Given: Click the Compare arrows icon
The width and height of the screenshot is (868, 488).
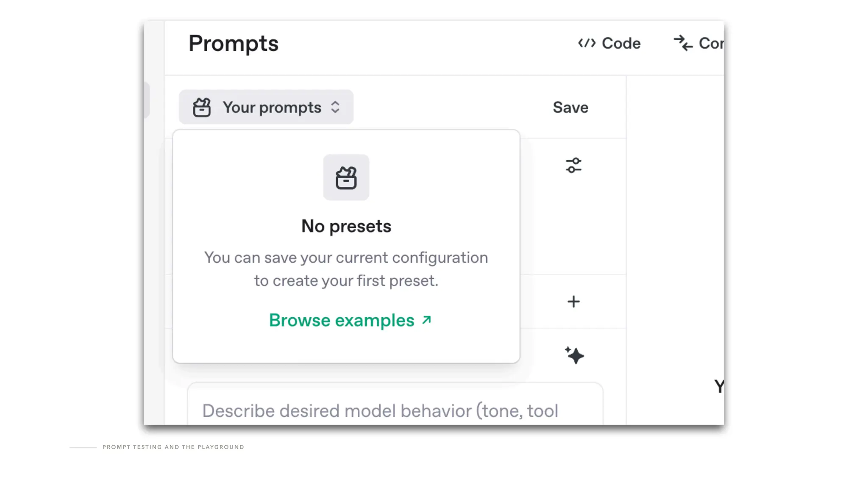Looking at the screenshot, I should (683, 43).
